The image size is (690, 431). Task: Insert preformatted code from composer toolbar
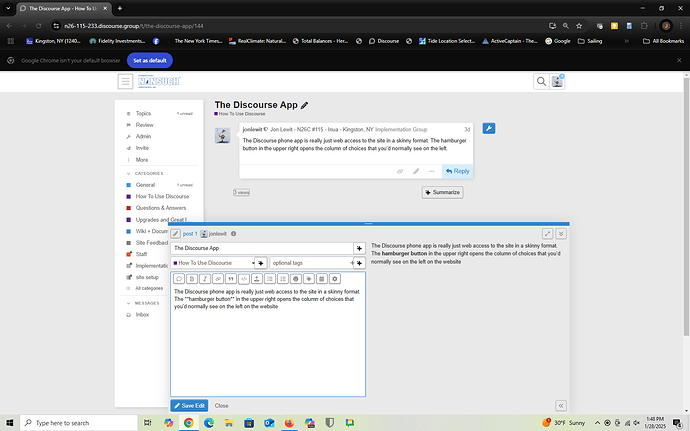tap(244, 279)
